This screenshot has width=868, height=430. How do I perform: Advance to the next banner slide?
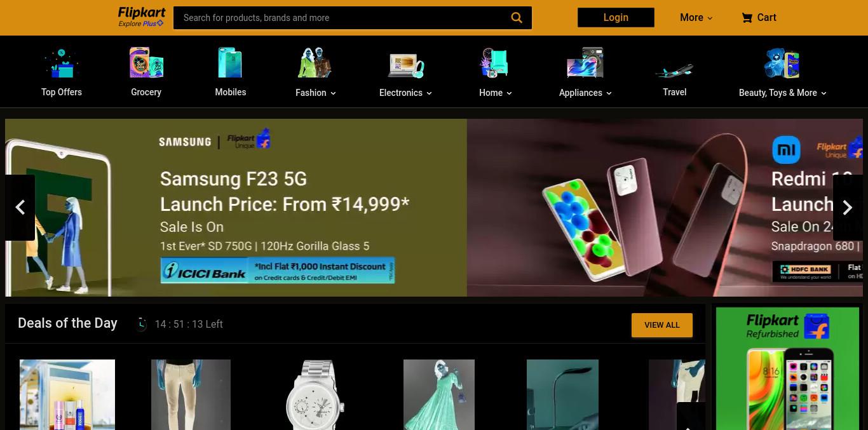coord(847,208)
